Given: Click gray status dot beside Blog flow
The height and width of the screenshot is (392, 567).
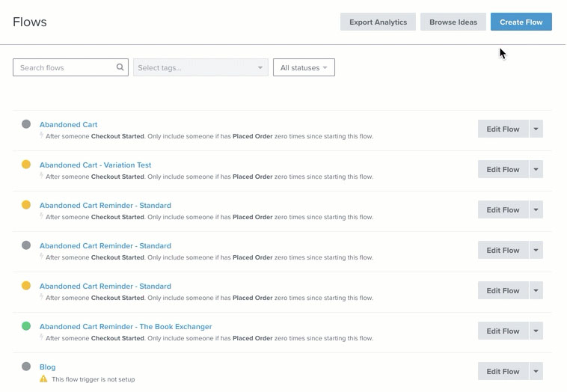Looking at the screenshot, I should coord(26,367).
